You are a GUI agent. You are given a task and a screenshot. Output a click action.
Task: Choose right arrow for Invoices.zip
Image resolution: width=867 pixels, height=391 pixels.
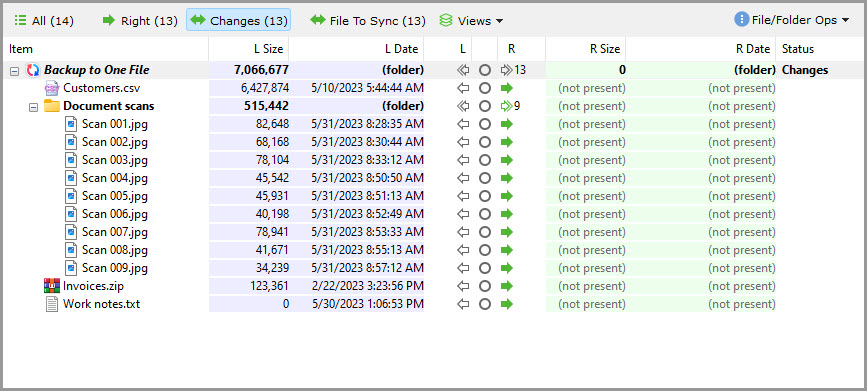click(506, 286)
